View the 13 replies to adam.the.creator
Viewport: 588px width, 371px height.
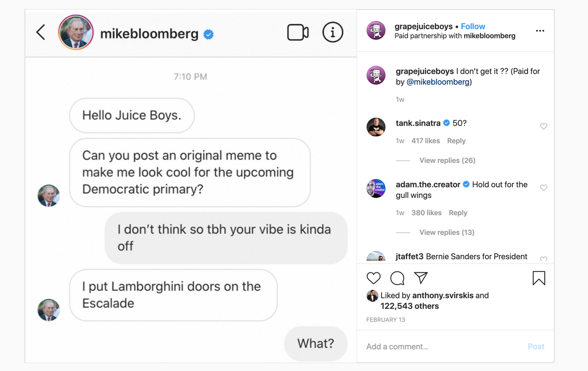[447, 232]
